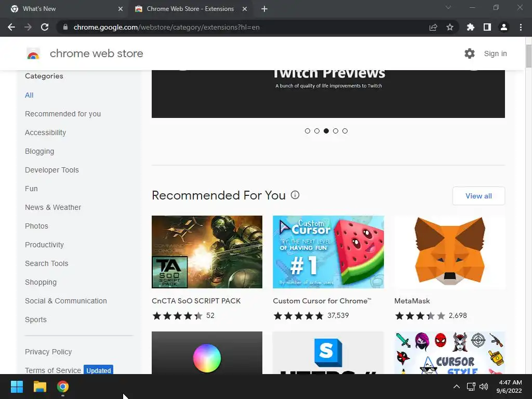Screen dimensions: 532x399
Task: Open File Explorer from taskbar
Action: tap(39, 387)
